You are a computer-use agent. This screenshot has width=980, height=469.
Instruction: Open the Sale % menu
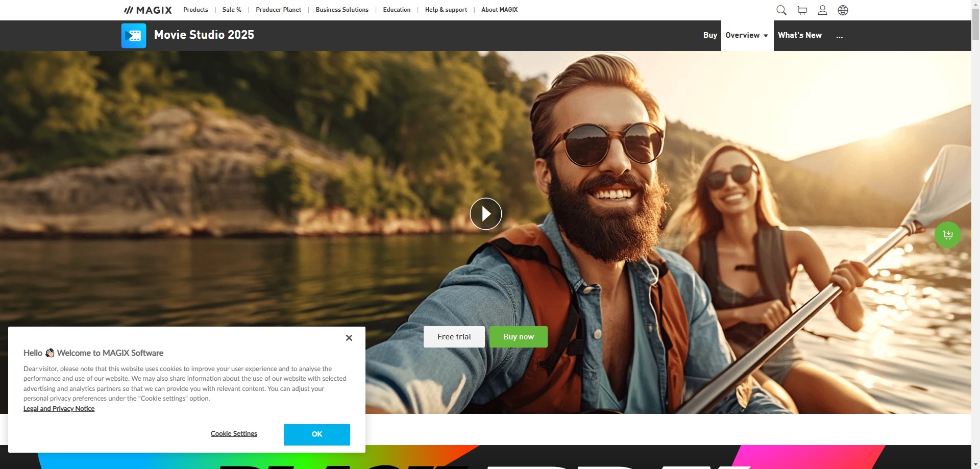(x=232, y=10)
